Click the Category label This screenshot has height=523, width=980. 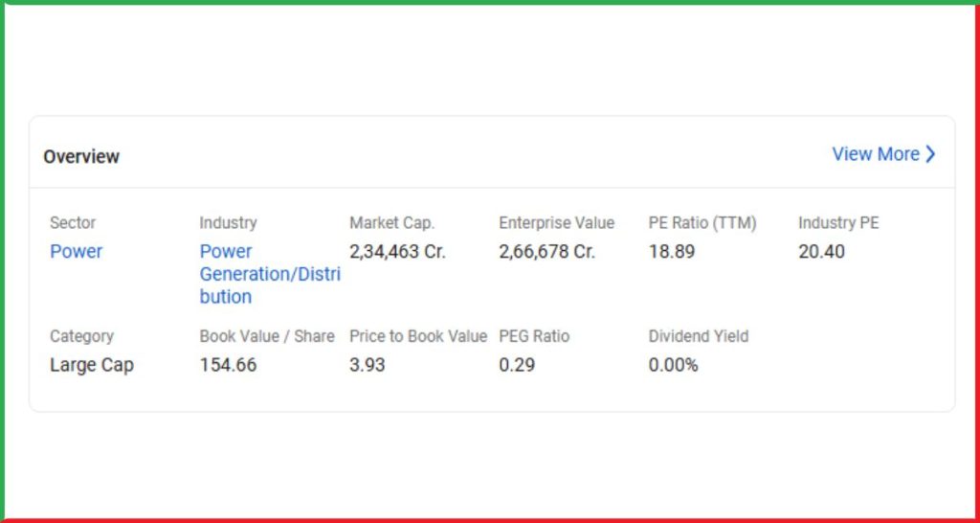82,336
